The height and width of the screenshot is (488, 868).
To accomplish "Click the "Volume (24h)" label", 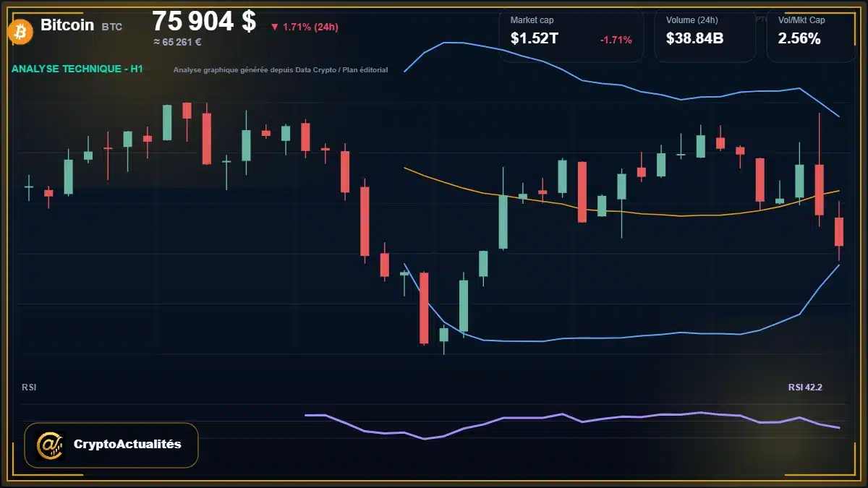I will (691, 20).
